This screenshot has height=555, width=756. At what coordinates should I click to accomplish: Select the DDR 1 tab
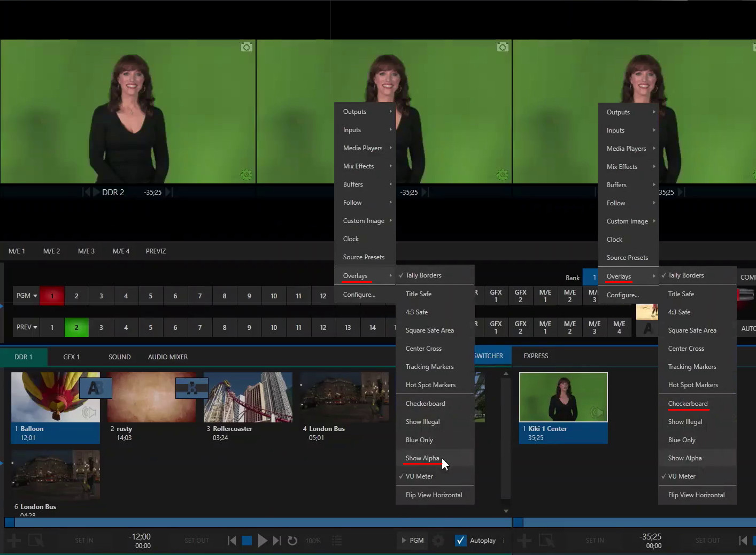click(x=24, y=357)
